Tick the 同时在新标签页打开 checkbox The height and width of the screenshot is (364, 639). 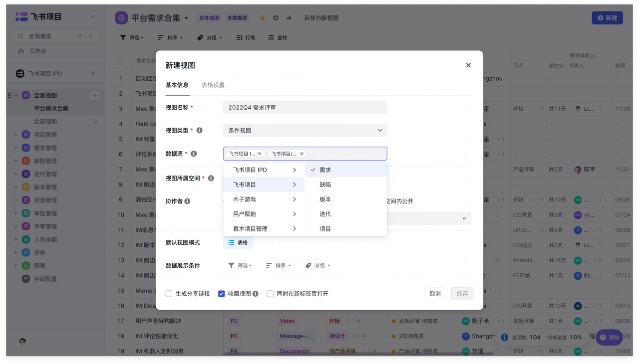(270, 294)
